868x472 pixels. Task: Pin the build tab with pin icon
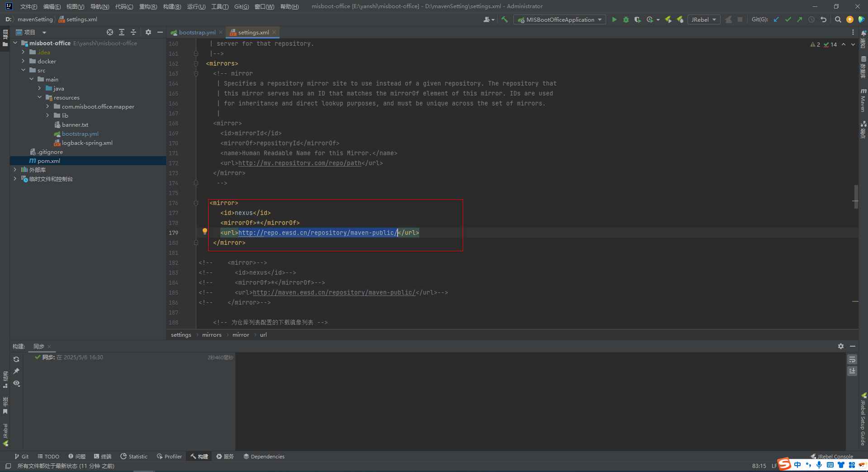tap(16, 371)
